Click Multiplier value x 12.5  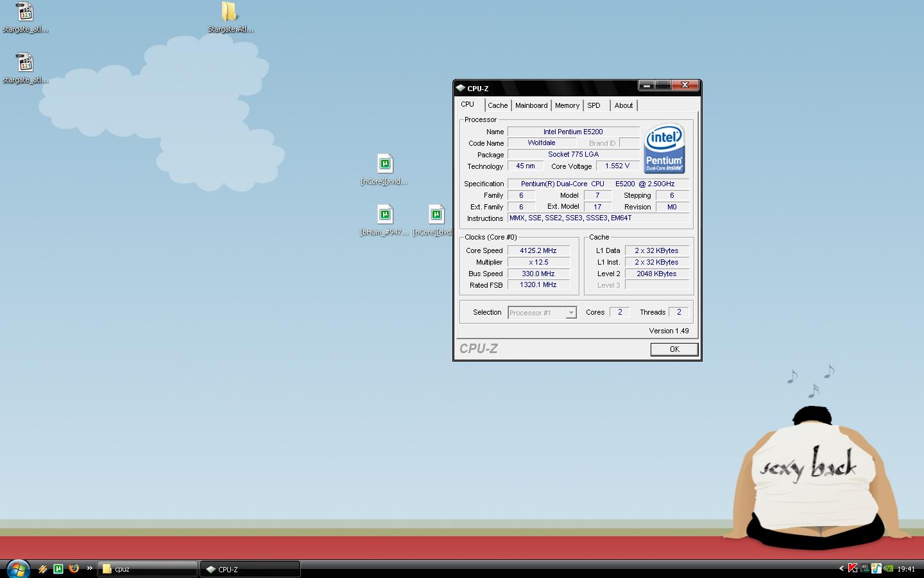click(538, 263)
